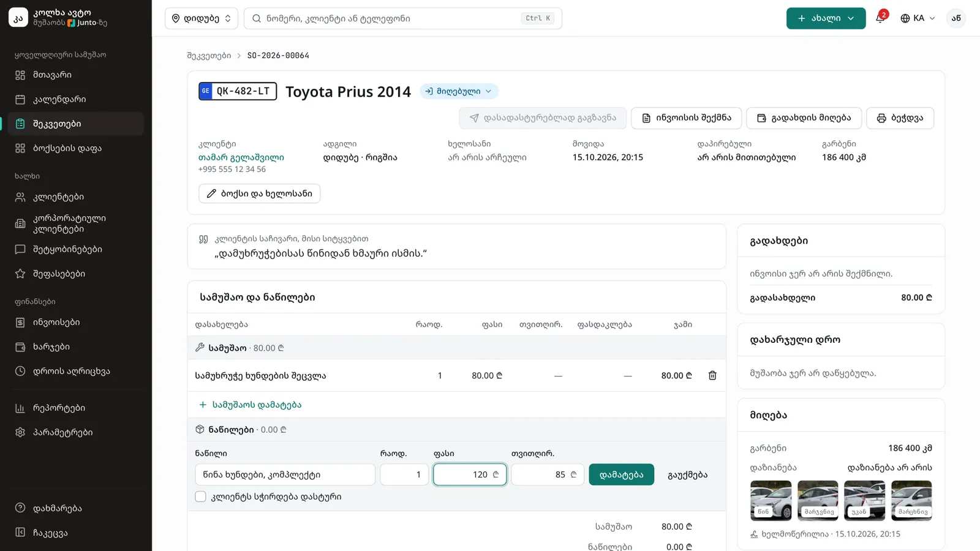
Task: Change order status მიღებული dropdown
Action: [x=459, y=91]
